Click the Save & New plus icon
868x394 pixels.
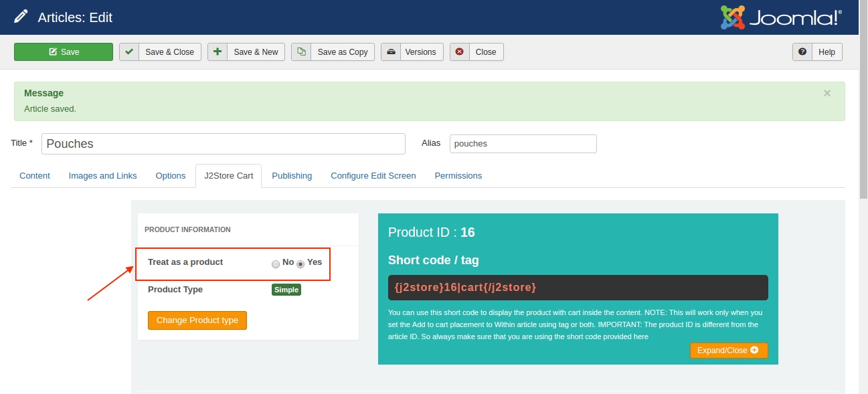click(218, 52)
